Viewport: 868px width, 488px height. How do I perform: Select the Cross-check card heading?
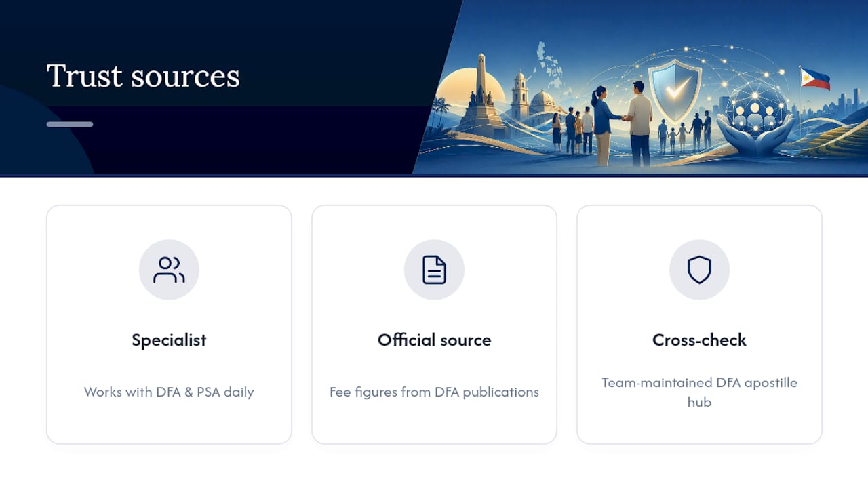pos(699,340)
